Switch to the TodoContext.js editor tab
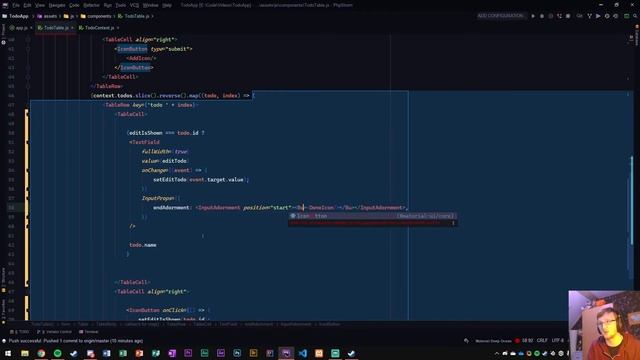 [x=98, y=28]
